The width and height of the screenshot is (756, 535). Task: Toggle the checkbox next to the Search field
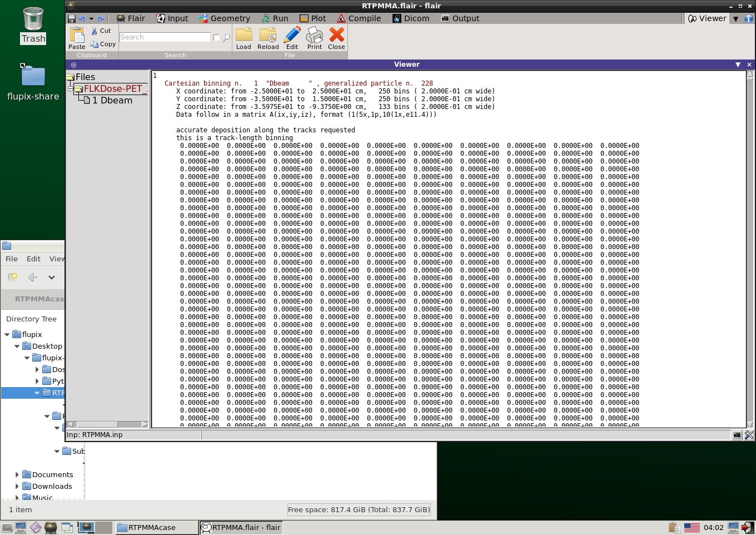click(216, 37)
